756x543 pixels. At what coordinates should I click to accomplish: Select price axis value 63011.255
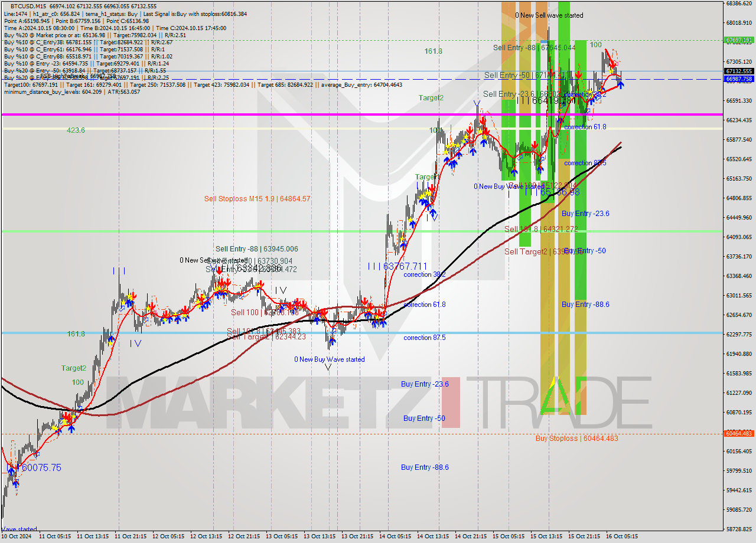coord(739,295)
